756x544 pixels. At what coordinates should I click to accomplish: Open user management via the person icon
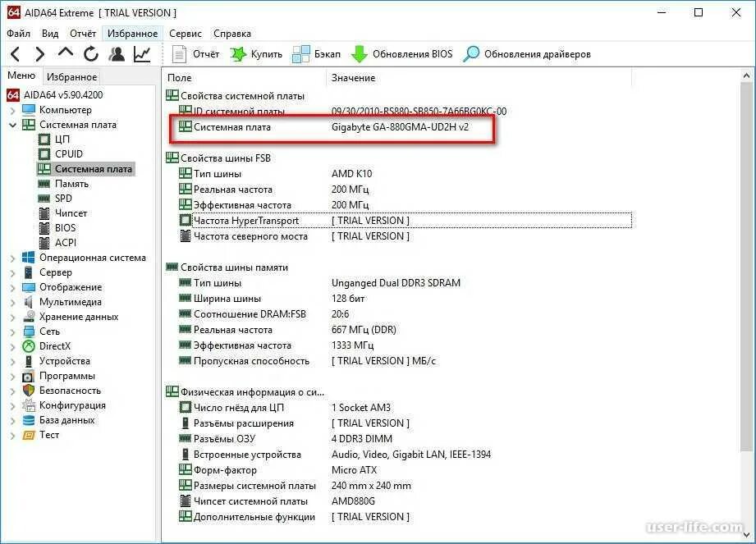tap(117, 54)
